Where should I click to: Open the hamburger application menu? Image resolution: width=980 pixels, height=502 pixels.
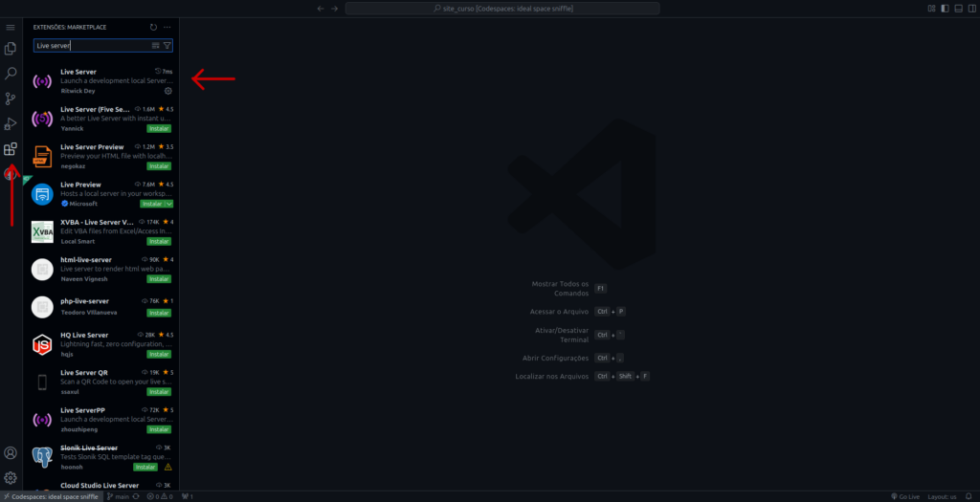tap(11, 28)
